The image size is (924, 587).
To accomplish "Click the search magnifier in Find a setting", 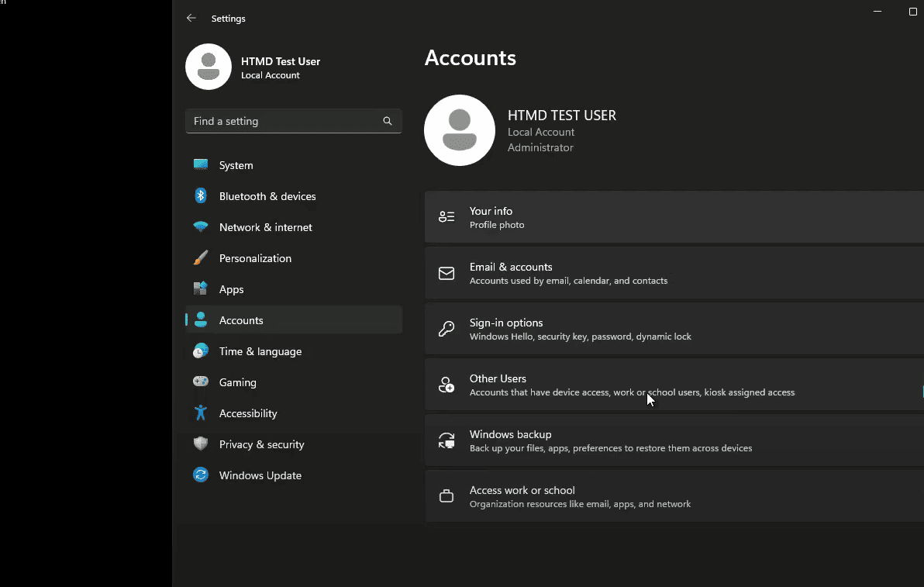I will tap(387, 121).
